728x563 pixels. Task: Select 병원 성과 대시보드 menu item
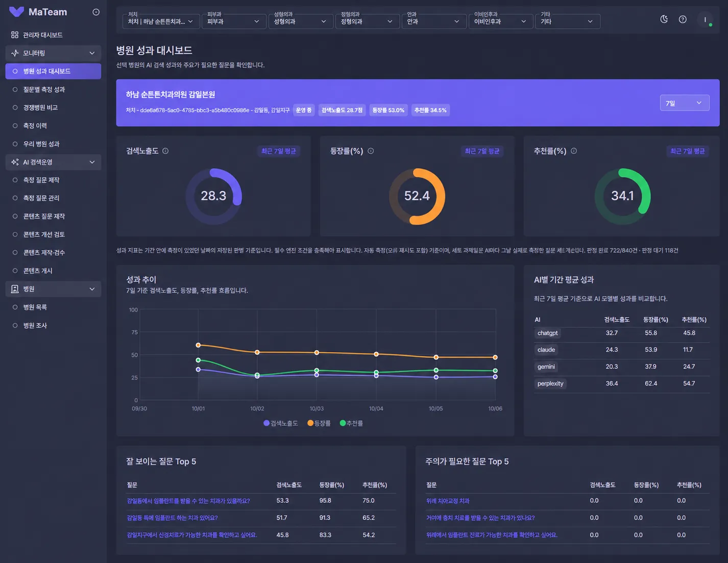tap(53, 71)
